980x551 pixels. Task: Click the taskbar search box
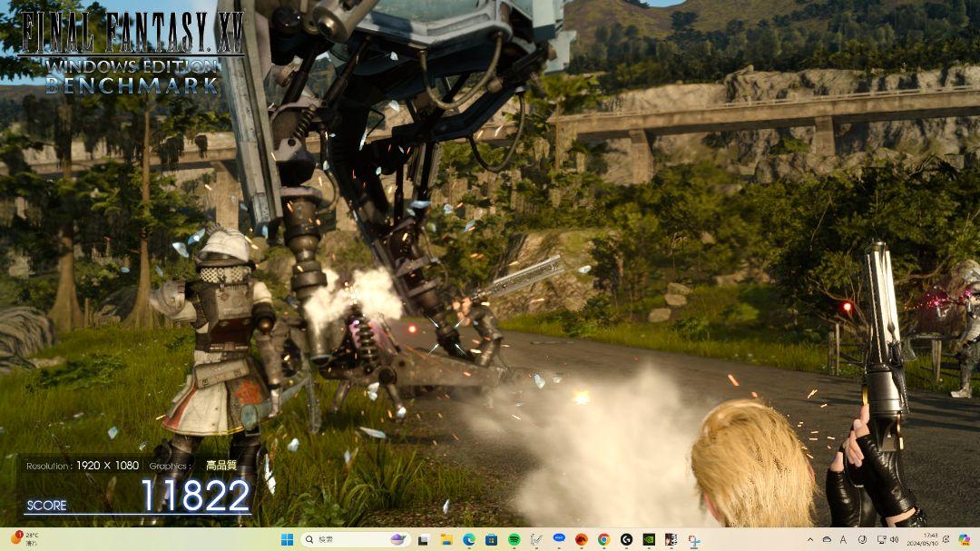pos(355,539)
